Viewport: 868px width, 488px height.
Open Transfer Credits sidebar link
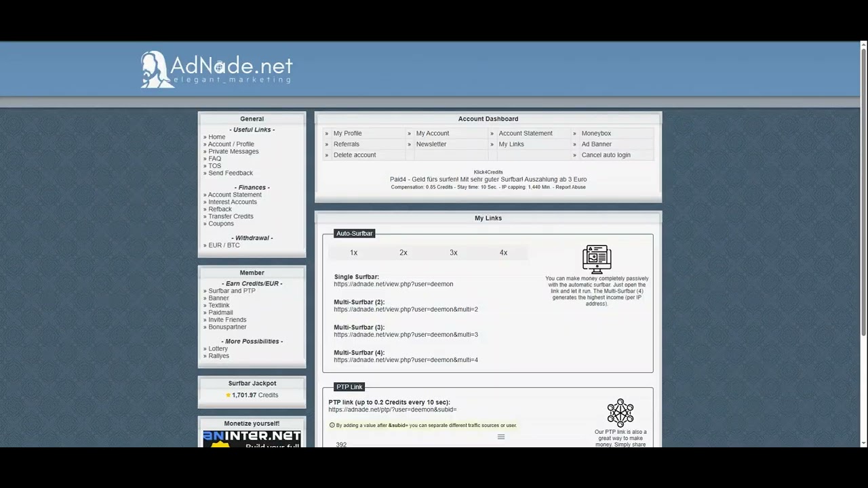click(x=231, y=217)
